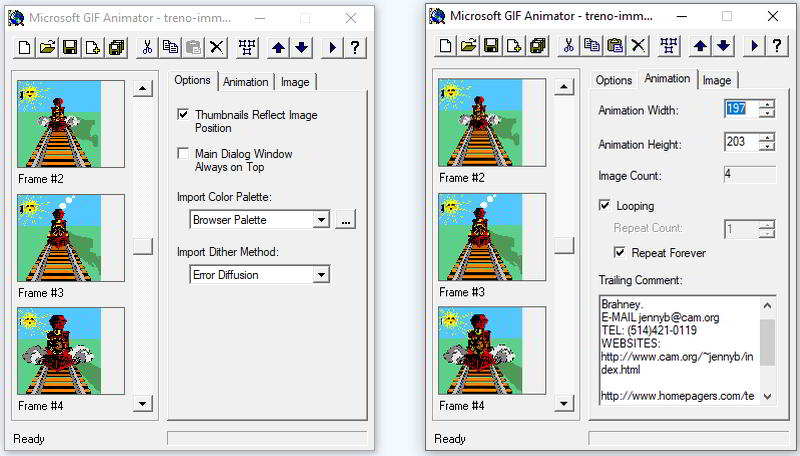Select Frame #2 thumbnail in left window

[x=71, y=124]
